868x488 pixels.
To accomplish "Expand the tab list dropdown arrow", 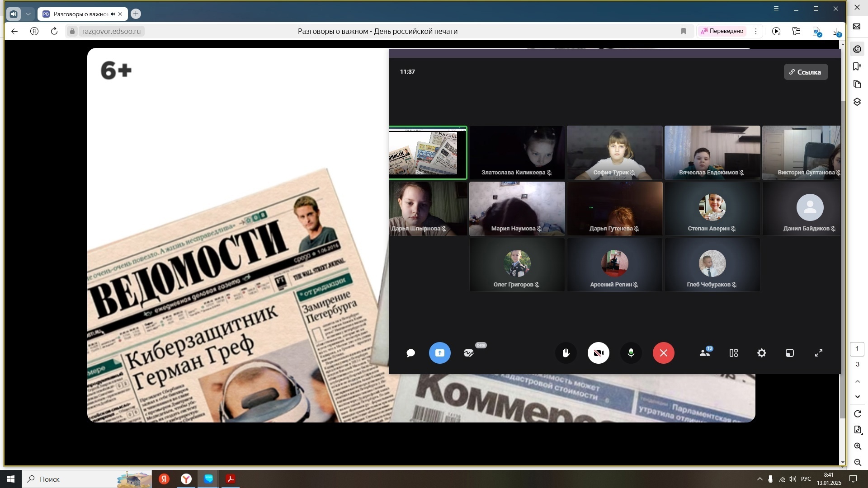I will pos(28,14).
